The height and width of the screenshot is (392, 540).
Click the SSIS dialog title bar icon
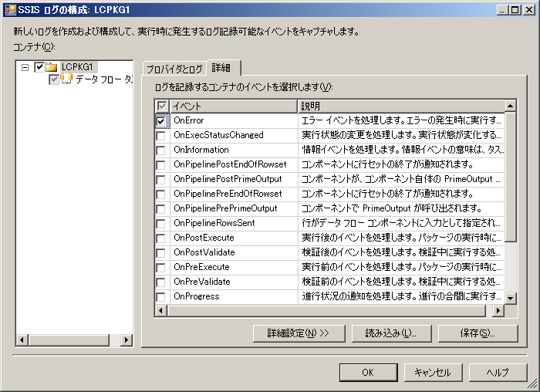point(11,9)
